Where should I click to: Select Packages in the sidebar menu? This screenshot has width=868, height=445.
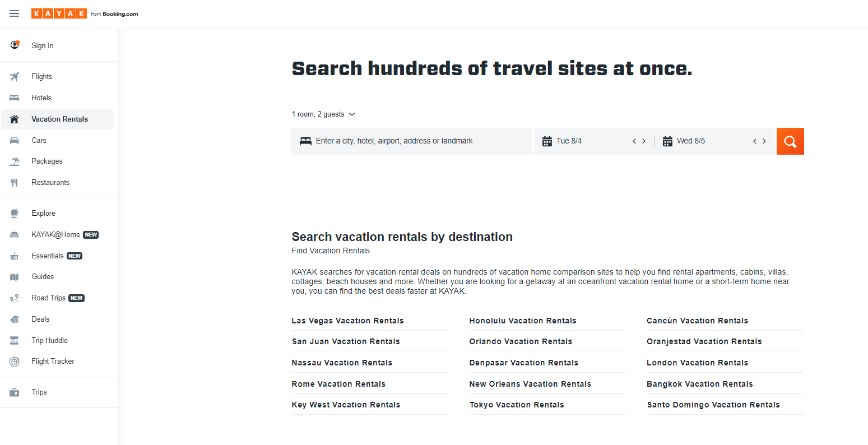click(47, 161)
